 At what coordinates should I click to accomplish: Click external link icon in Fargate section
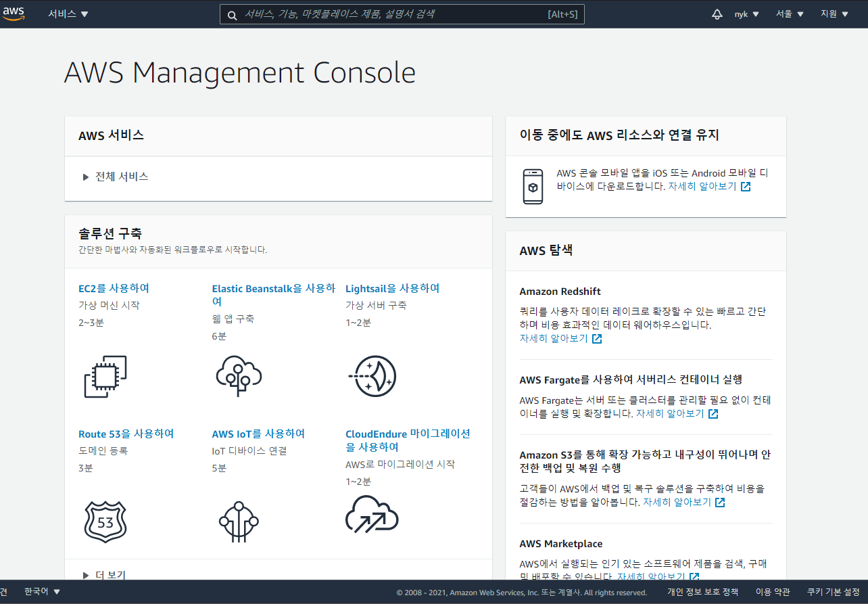pos(713,414)
